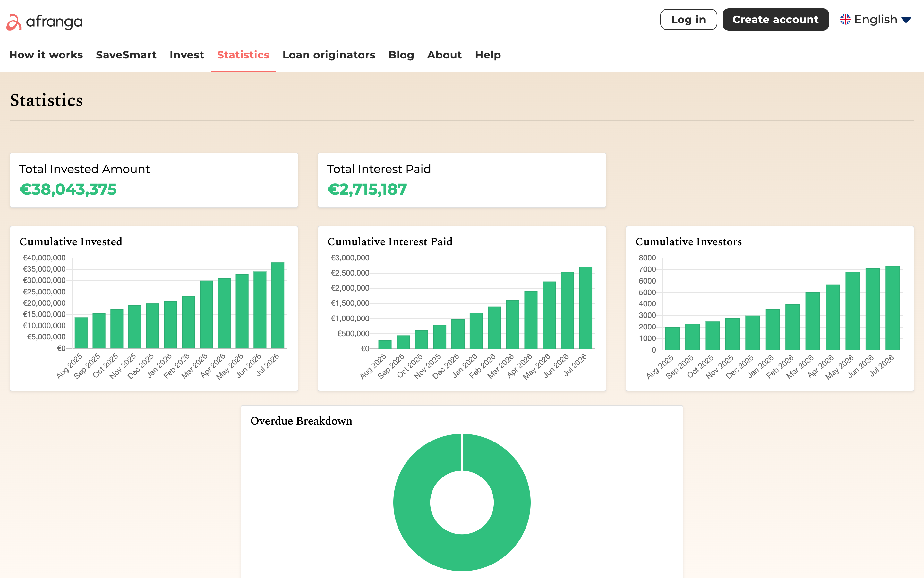This screenshot has width=924, height=578.
Task: Click the Create account button
Action: tap(775, 20)
